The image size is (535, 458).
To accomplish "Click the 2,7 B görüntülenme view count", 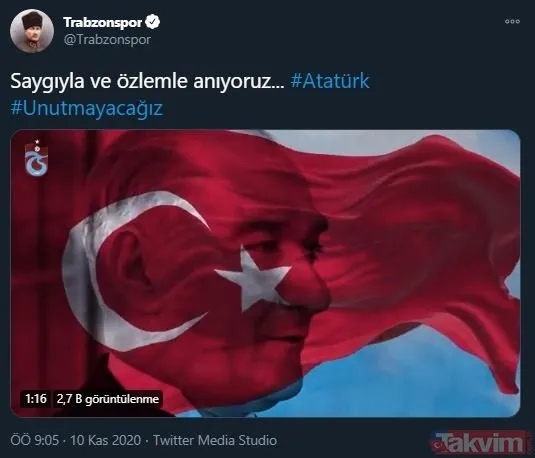I will click(x=108, y=399).
